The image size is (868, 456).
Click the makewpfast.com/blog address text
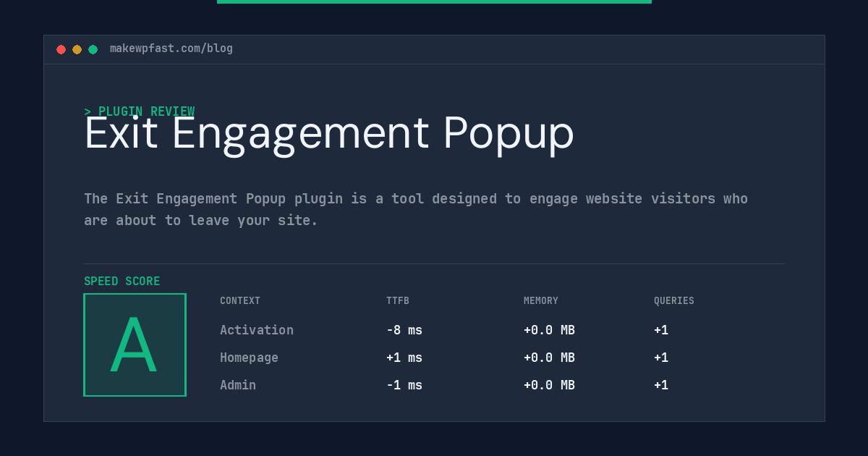171,48
